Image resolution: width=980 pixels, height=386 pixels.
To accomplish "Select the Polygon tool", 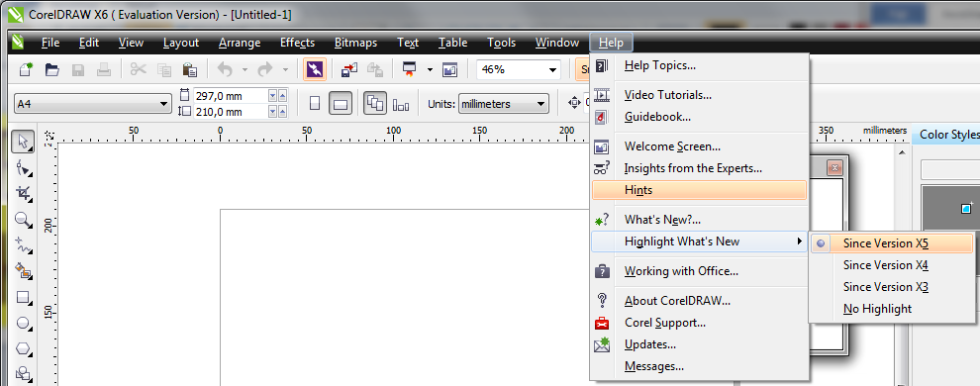I will (x=23, y=348).
